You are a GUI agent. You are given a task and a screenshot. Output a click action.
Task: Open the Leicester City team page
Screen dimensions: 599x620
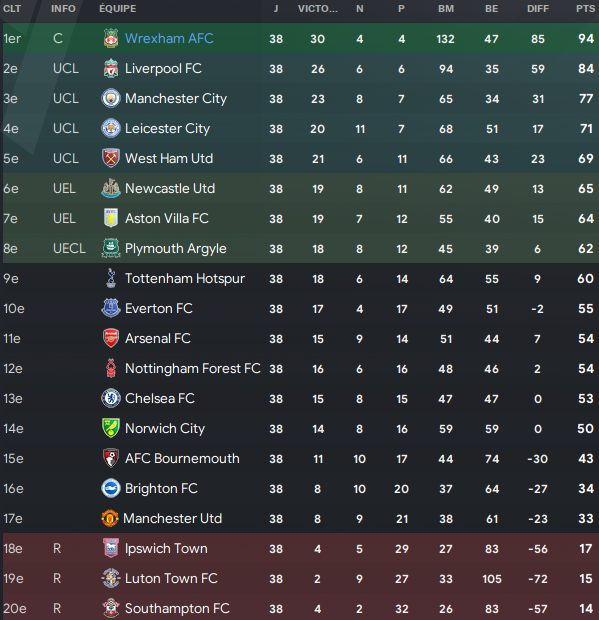click(168, 129)
